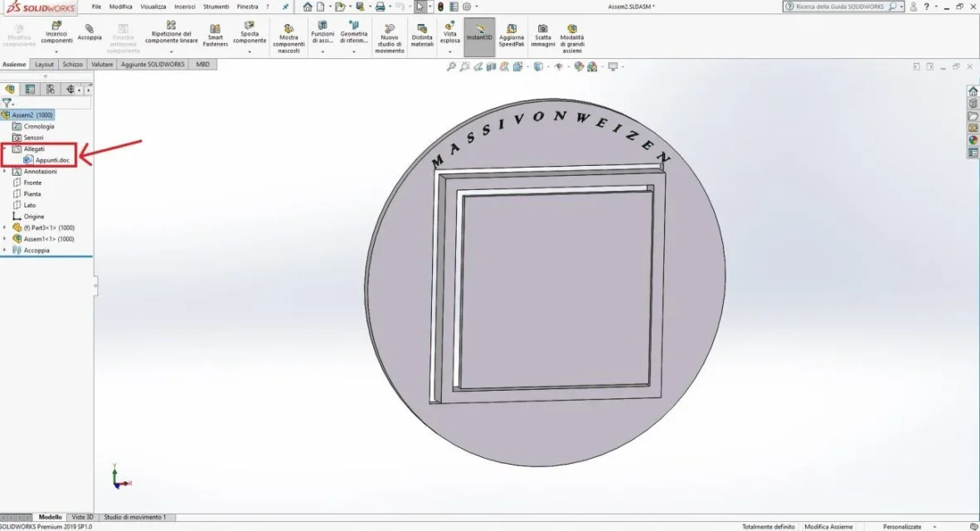
Task: Select Appunti.doc attachment in tree
Action: (52, 160)
